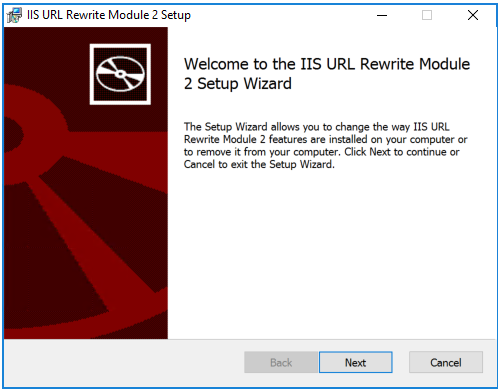Click the heading line "2 Setup Wizard"
The image size is (499, 391).
click(x=238, y=83)
